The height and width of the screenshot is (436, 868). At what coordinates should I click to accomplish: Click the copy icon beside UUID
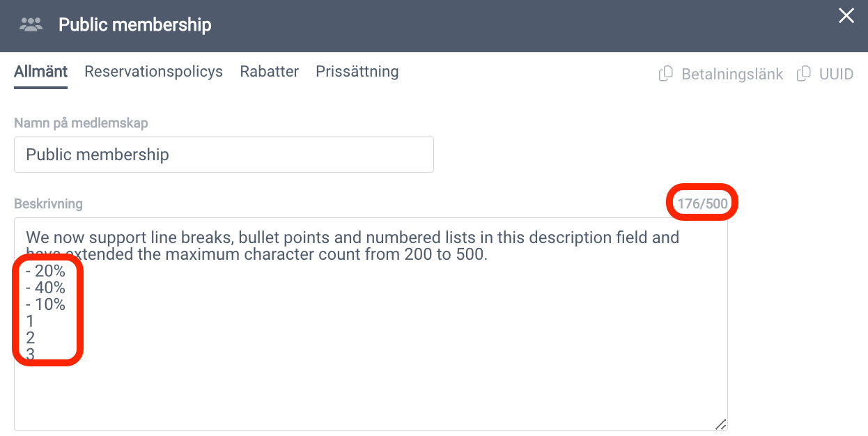click(x=804, y=73)
